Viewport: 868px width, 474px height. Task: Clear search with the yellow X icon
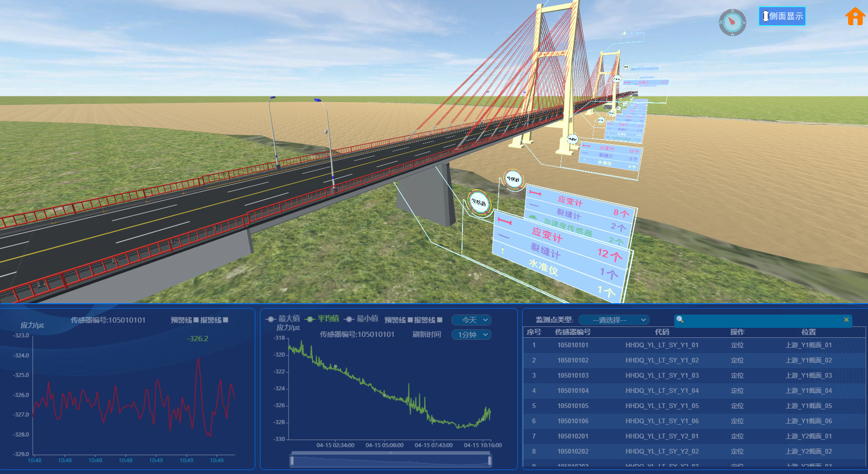846,320
